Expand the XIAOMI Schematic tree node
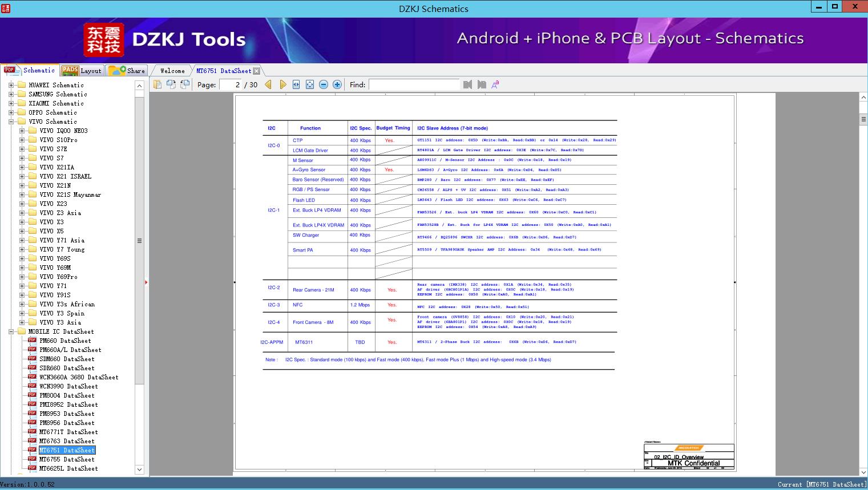Viewport: 868px width, 490px height. 11,103
